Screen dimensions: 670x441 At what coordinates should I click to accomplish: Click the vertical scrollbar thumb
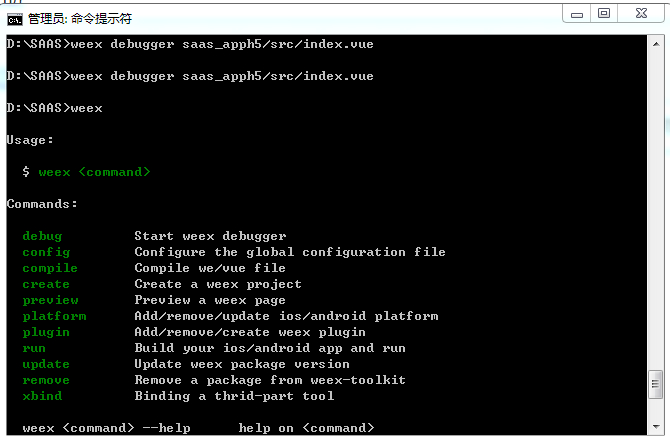656,382
